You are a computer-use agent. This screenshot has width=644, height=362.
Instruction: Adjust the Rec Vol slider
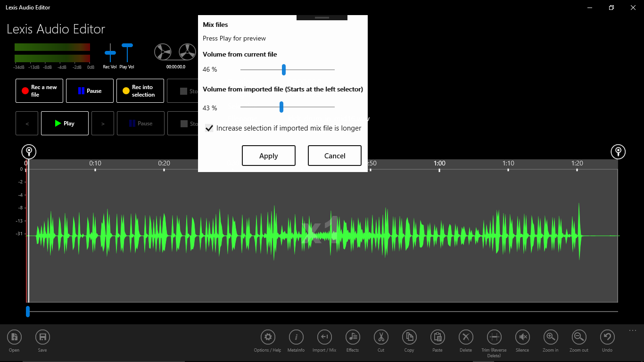pyautogui.click(x=110, y=53)
